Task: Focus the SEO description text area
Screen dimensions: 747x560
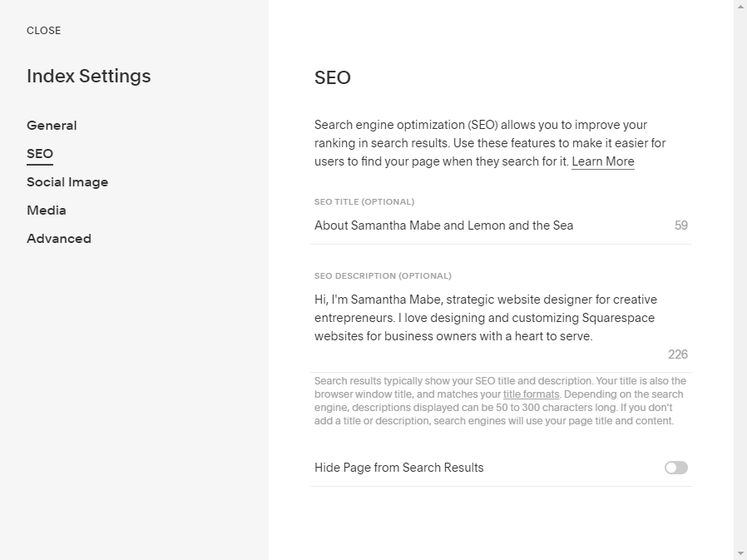Action: pyautogui.click(x=491, y=318)
